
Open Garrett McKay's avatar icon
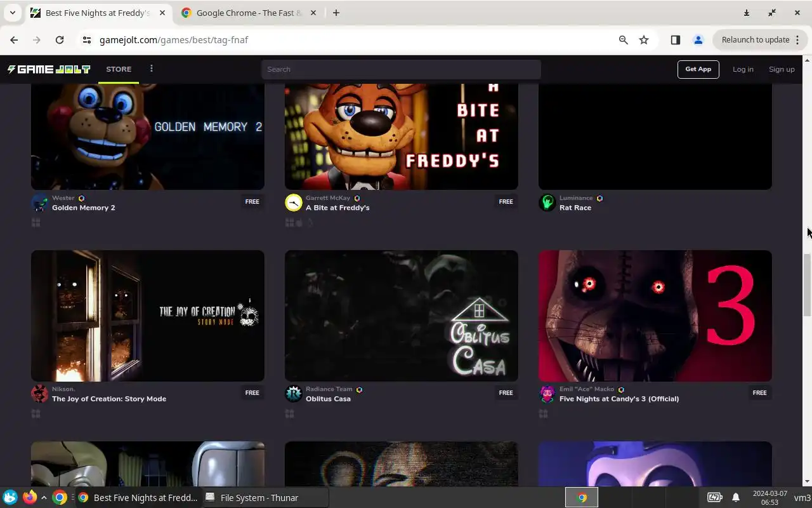294,203
